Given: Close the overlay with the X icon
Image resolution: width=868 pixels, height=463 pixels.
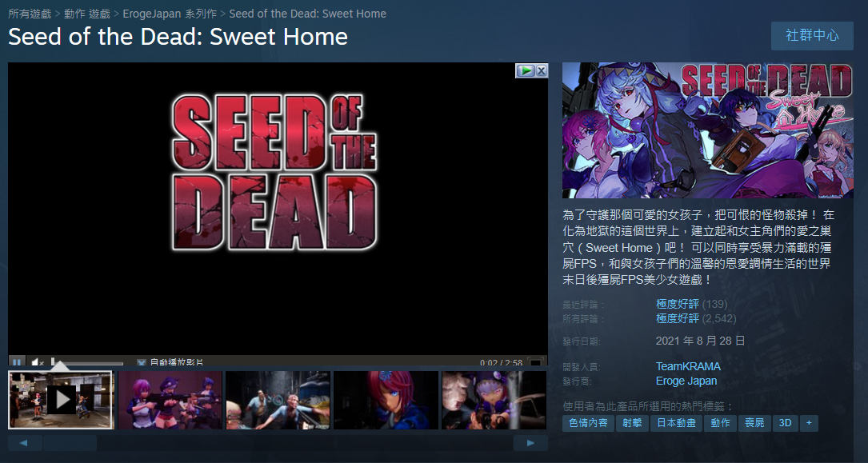Looking at the screenshot, I should [x=542, y=70].
